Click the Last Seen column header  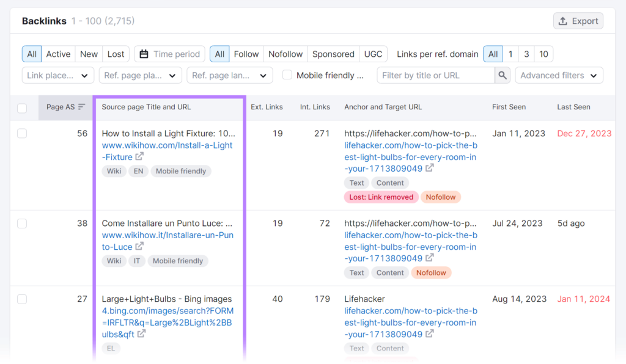click(x=573, y=107)
